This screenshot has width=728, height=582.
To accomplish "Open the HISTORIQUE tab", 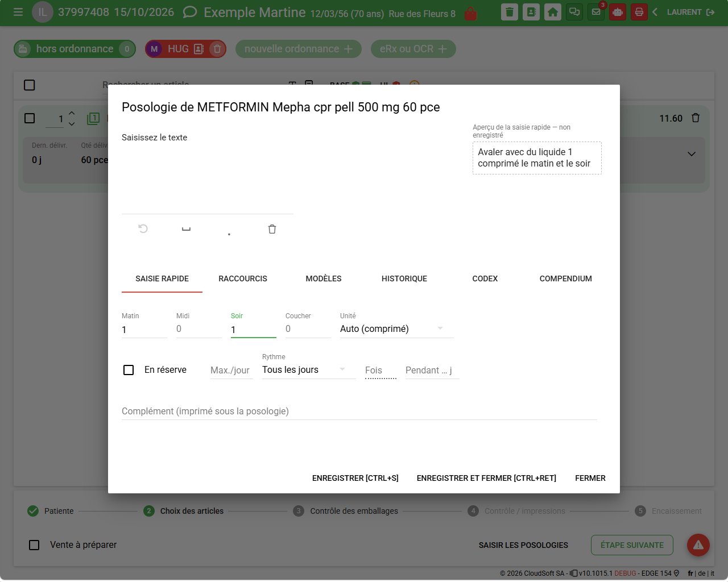I will tap(404, 278).
